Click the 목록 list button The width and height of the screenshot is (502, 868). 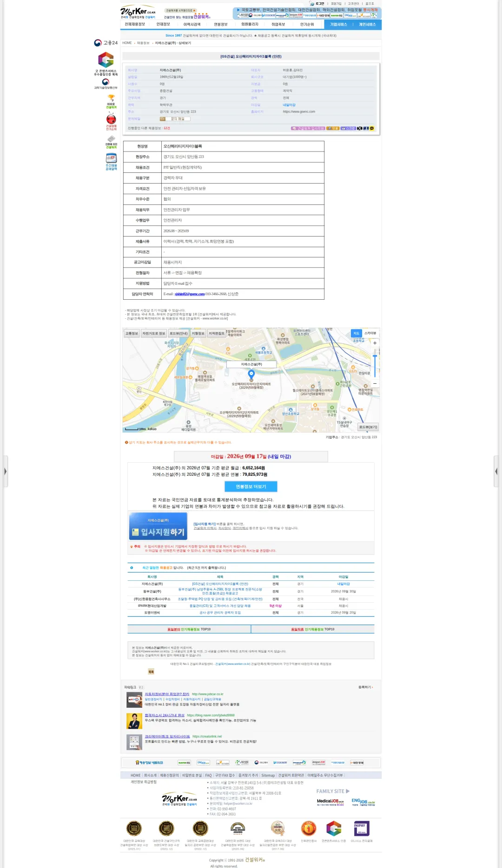[151, 672]
